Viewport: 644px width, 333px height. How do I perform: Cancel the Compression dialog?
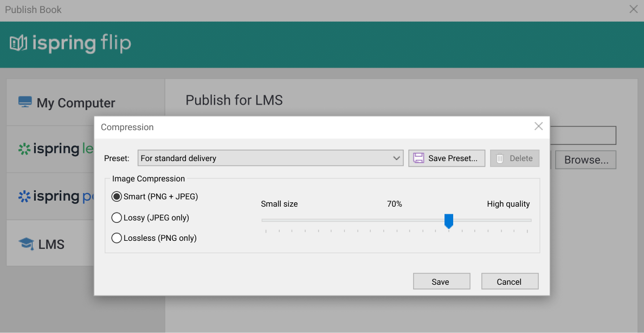tap(510, 281)
